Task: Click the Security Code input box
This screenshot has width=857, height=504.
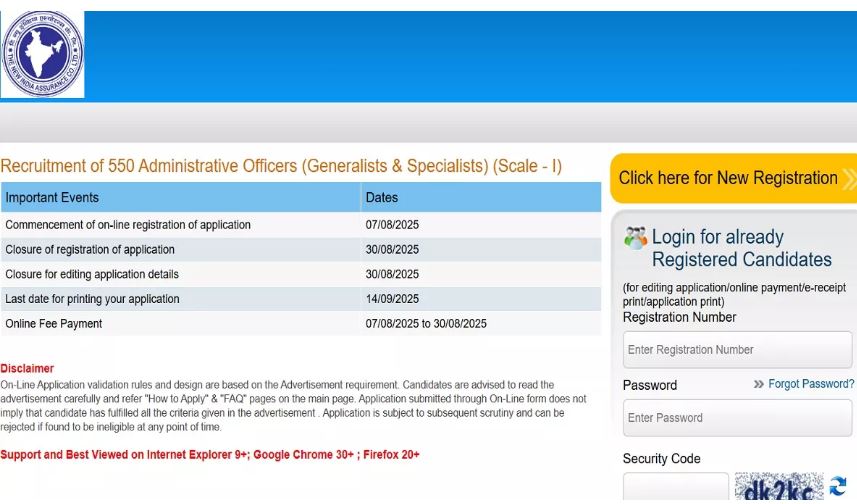Action: [x=676, y=487]
